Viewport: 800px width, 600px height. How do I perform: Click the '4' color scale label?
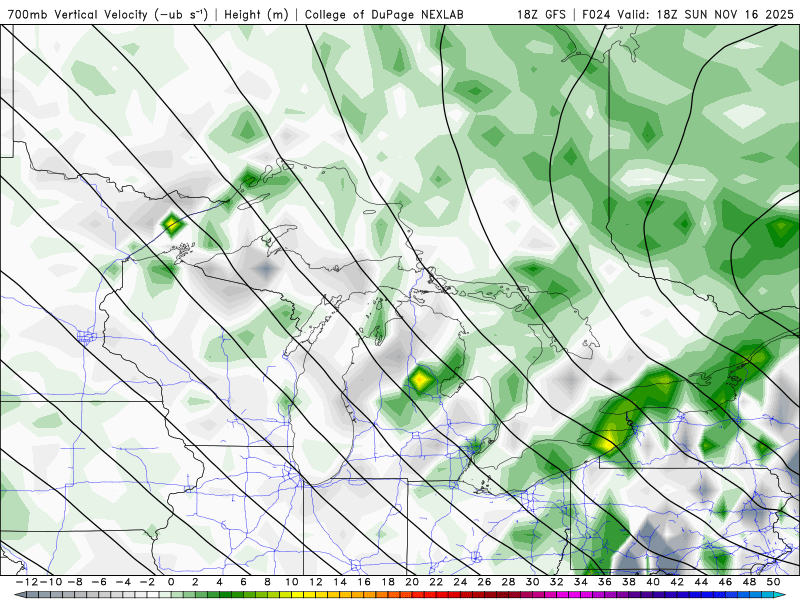pyautogui.click(x=219, y=582)
